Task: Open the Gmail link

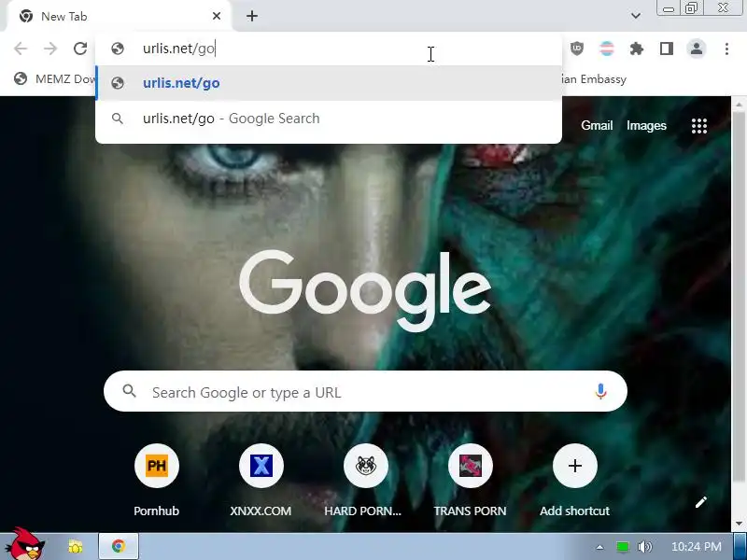Action: (597, 125)
